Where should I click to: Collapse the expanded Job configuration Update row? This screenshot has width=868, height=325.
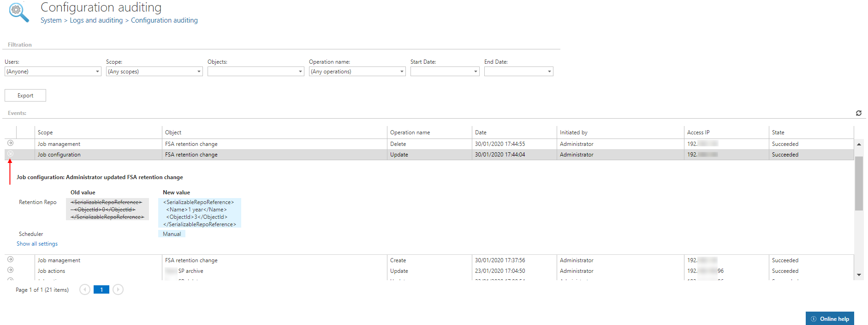point(11,154)
